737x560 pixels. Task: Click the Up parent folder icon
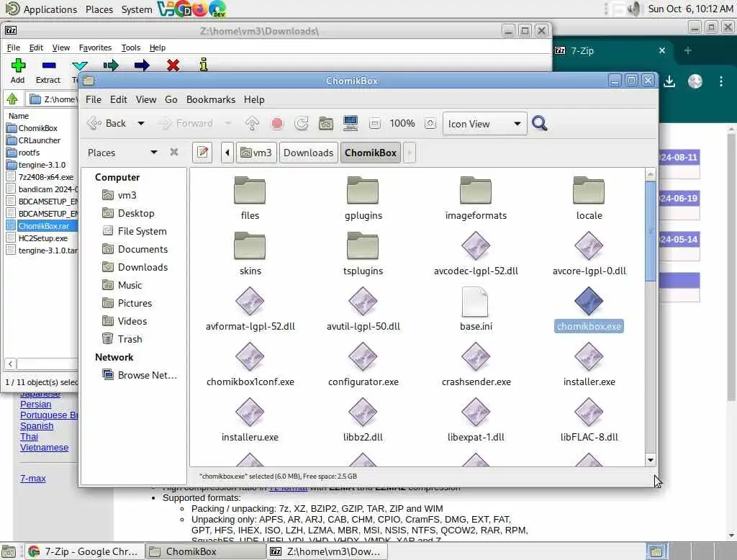click(x=252, y=123)
